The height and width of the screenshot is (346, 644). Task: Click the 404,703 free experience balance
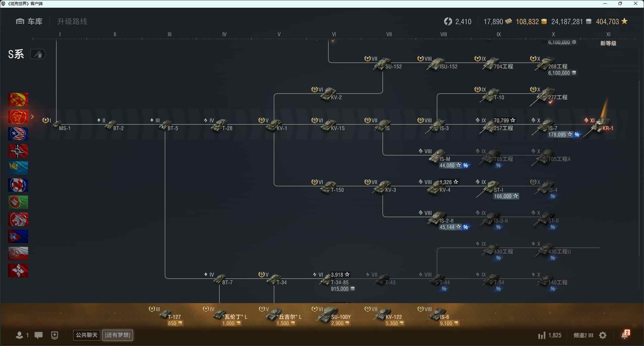611,21
